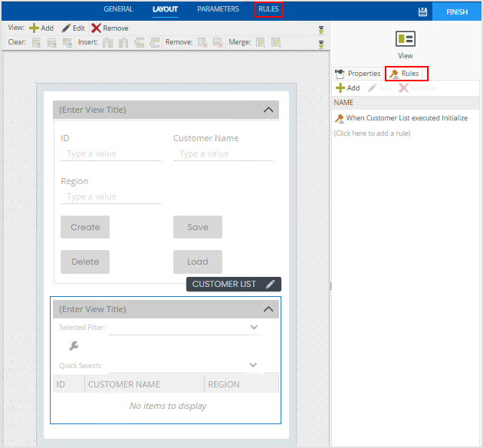The height and width of the screenshot is (448, 483).
Task: Collapse the top form view section
Action: [268, 110]
